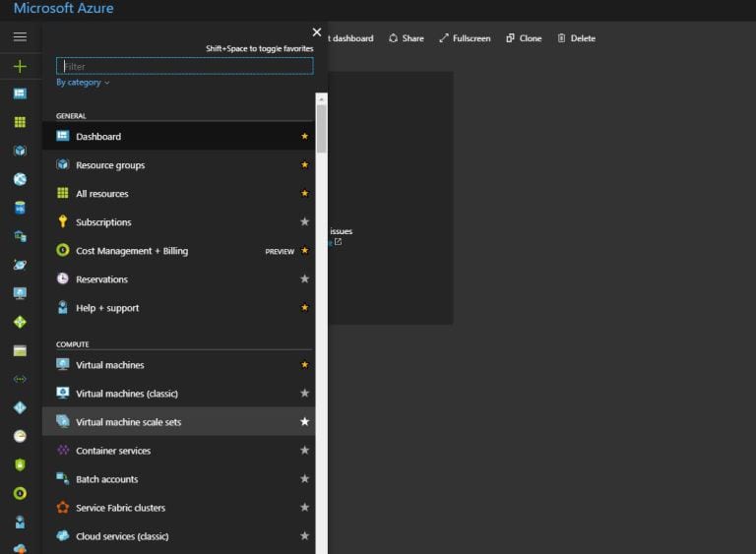Open Load balancers green diamond sidebar icon
Image resolution: width=756 pixels, height=554 pixels.
[20, 322]
